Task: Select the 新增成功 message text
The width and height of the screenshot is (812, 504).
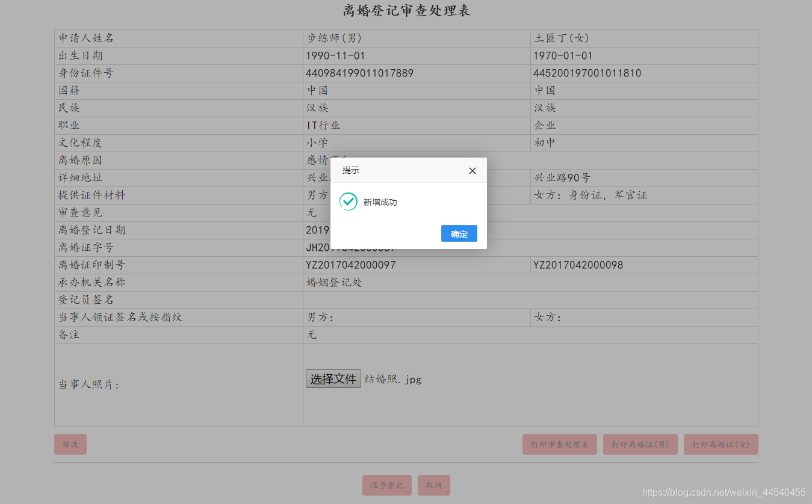Action: pos(380,202)
